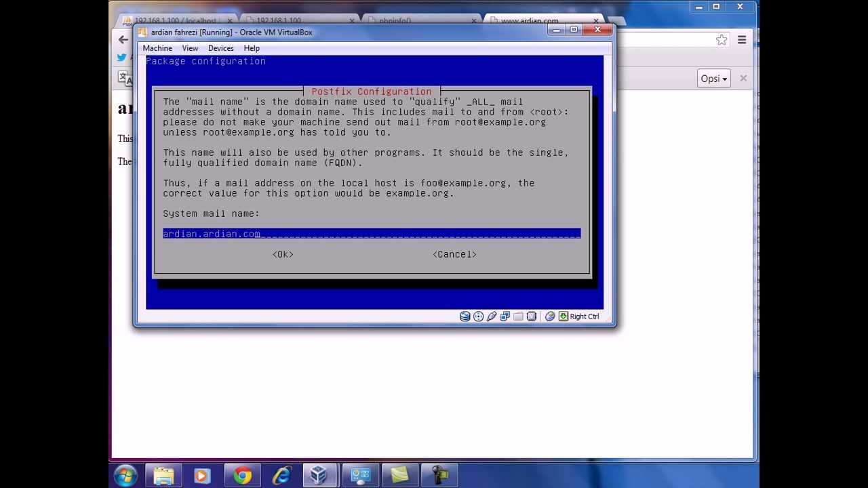The image size is (868, 488).
Task: Maximize the VirtualBox window
Action: click(574, 30)
